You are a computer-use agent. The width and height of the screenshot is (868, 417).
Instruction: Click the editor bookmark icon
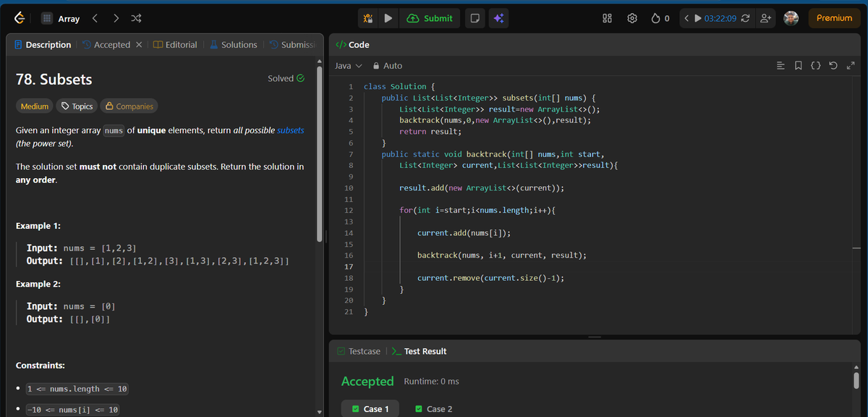[798, 66]
